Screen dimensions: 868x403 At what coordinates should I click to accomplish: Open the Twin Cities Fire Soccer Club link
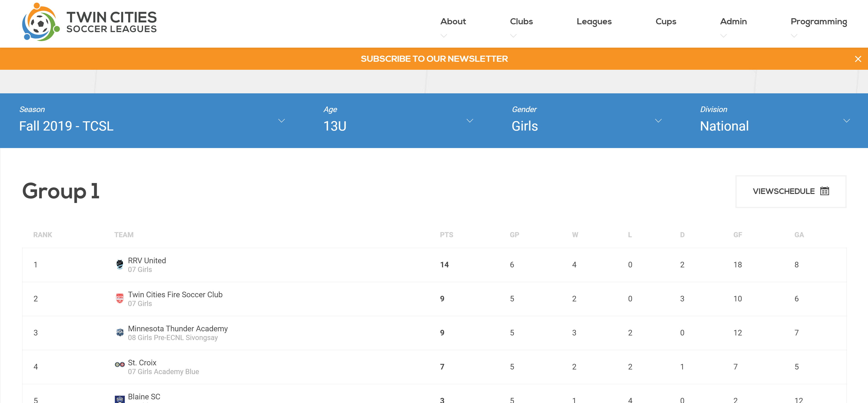[175, 295]
